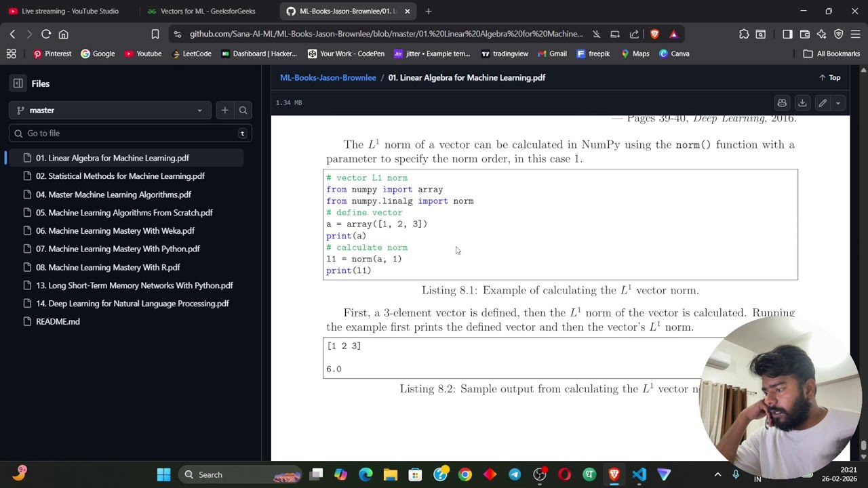Click the share page icon in address bar

(x=634, y=34)
